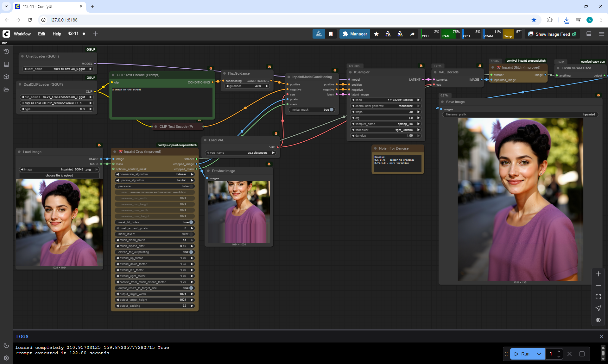Open the Edit menu
The image size is (608, 364).
tap(41, 34)
